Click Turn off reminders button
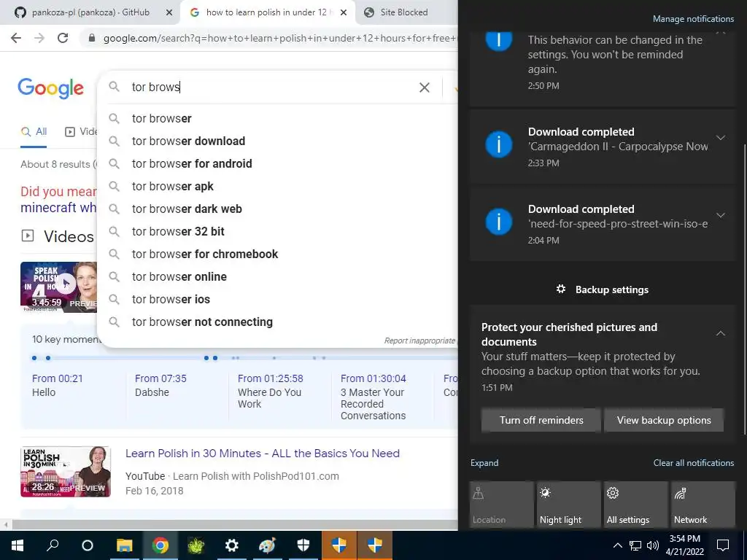Image resolution: width=747 pixels, height=560 pixels. [541, 420]
